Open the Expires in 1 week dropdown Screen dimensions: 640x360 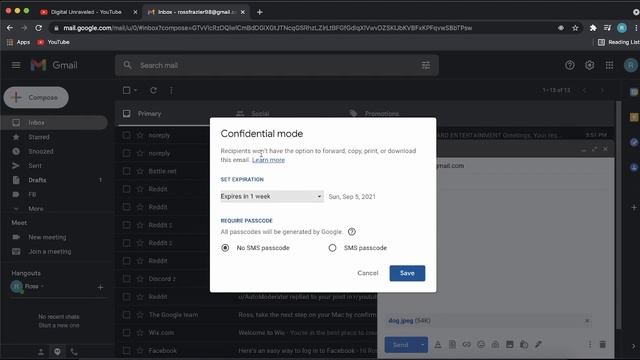272,196
